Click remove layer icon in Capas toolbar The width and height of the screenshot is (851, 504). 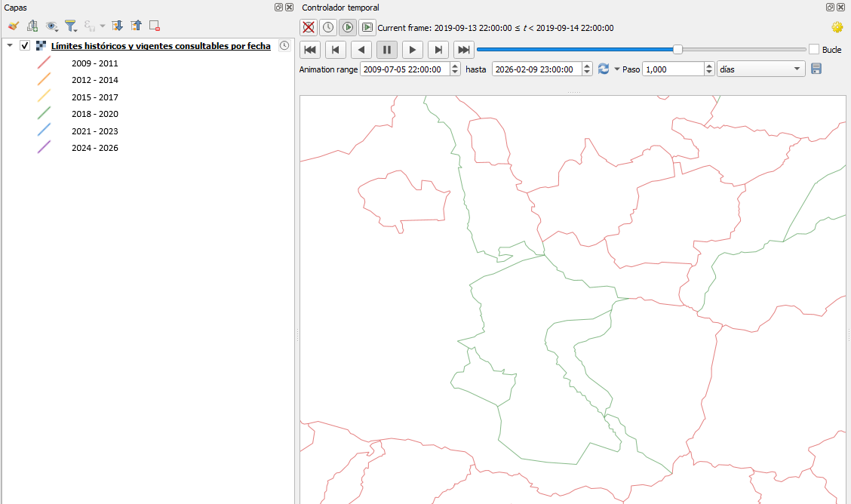(155, 26)
